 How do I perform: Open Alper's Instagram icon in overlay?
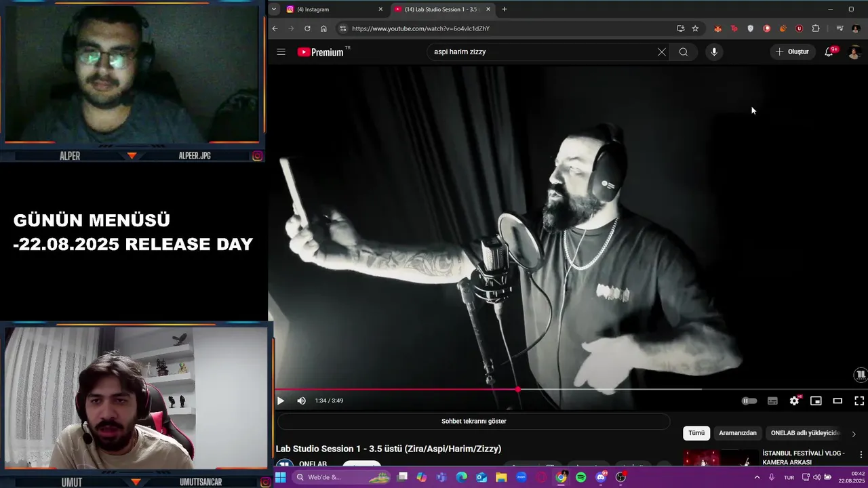257,156
